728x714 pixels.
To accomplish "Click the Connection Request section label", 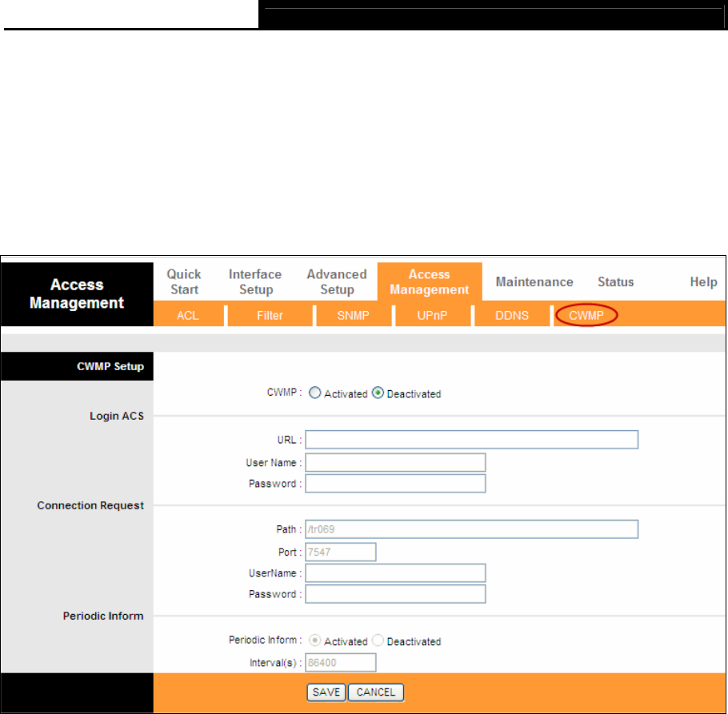I will (90, 505).
